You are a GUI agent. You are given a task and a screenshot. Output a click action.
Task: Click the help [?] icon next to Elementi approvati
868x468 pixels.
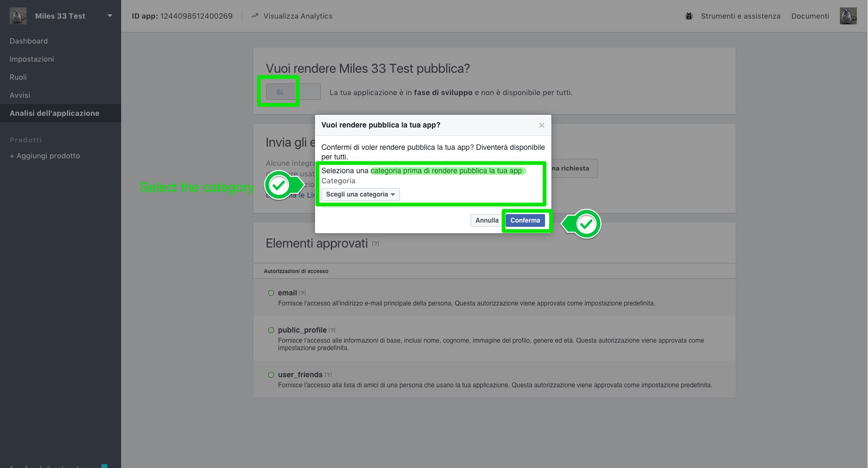376,244
